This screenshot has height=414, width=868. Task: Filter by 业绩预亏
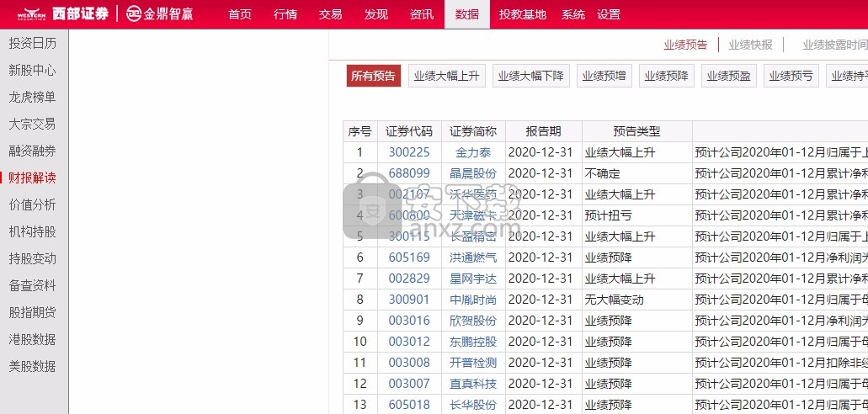coord(791,76)
